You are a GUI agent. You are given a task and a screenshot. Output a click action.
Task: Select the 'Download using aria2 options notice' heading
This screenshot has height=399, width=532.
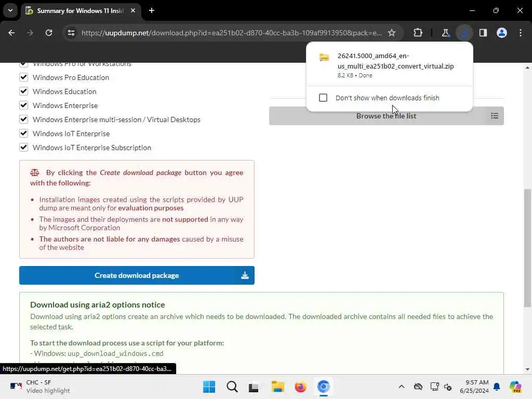(x=97, y=304)
